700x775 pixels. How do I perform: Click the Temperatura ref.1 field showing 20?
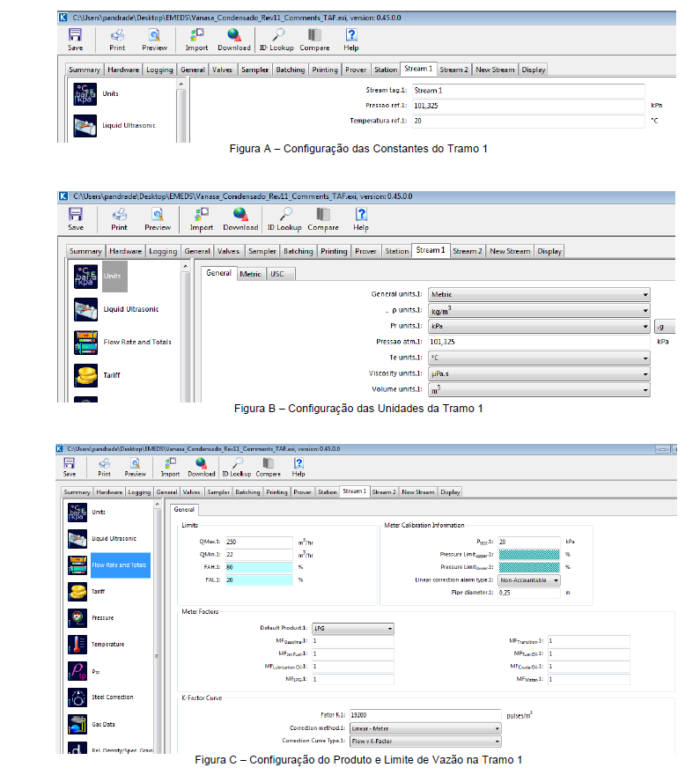tap(528, 122)
